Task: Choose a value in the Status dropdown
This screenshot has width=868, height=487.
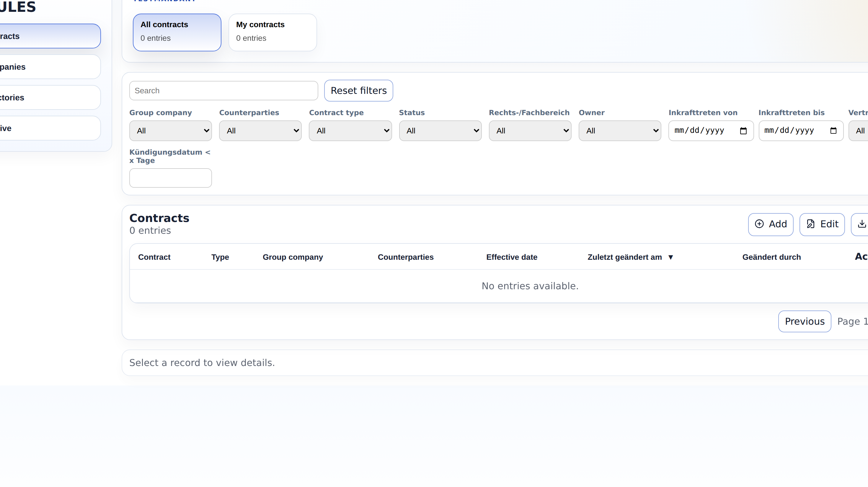Action: click(440, 131)
